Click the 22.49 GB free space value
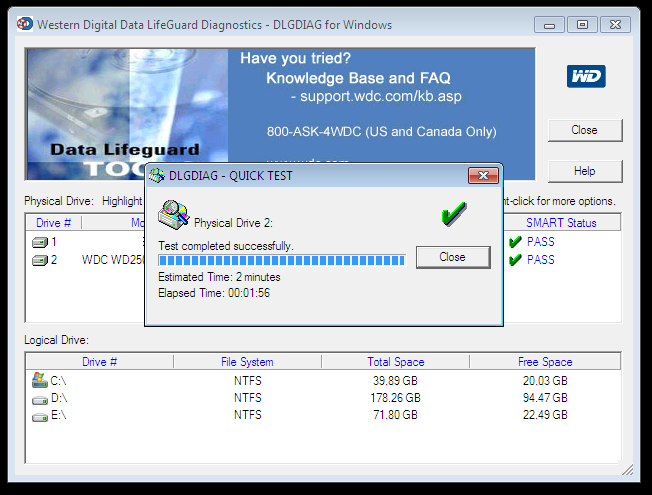The image size is (652, 495). [545, 415]
